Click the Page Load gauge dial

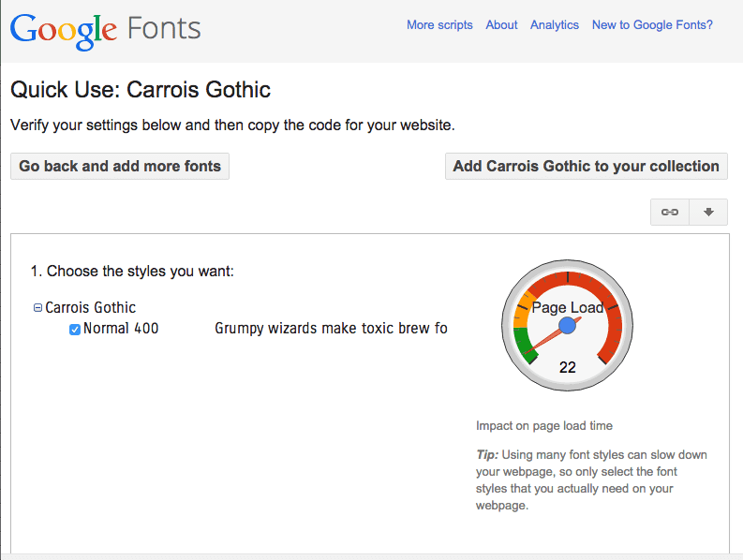coord(567,325)
